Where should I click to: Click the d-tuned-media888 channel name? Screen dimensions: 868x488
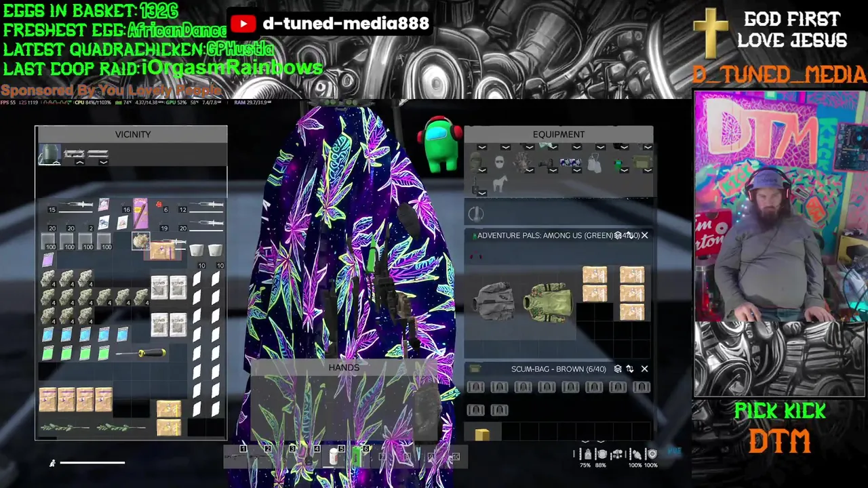345,24
